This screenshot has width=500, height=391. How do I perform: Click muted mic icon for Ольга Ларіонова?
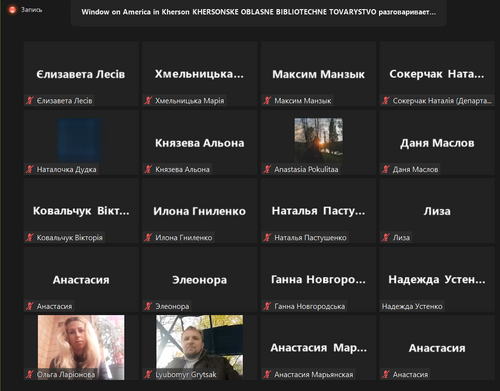tap(30, 374)
